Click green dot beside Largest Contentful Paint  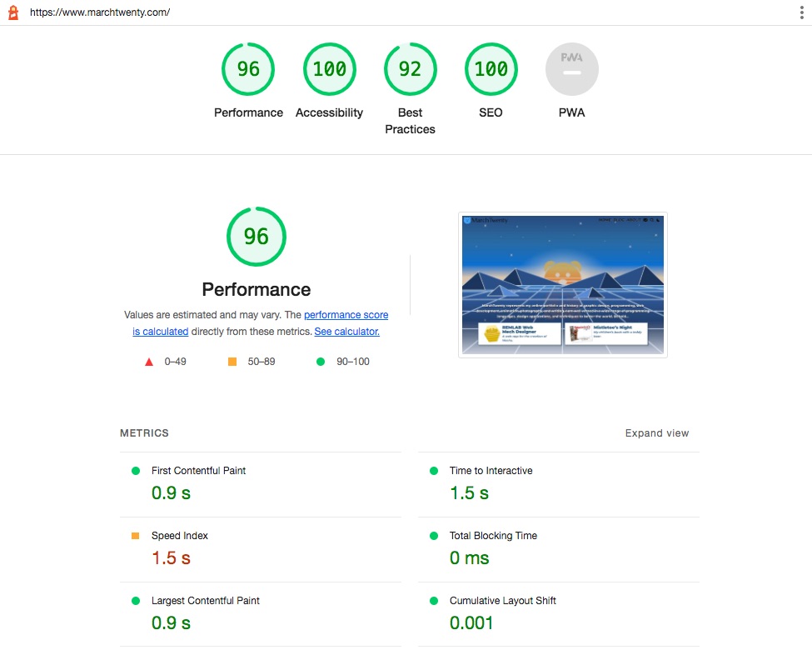[x=136, y=601]
